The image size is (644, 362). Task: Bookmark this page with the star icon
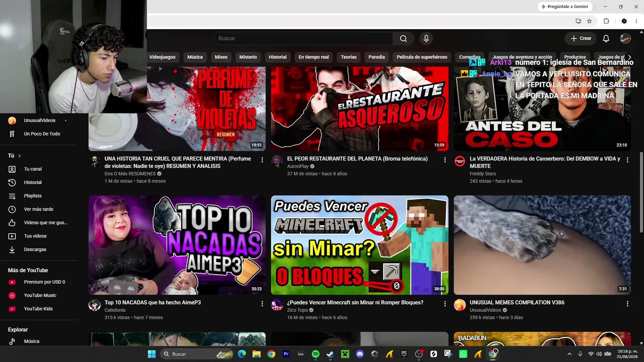[590, 21]
